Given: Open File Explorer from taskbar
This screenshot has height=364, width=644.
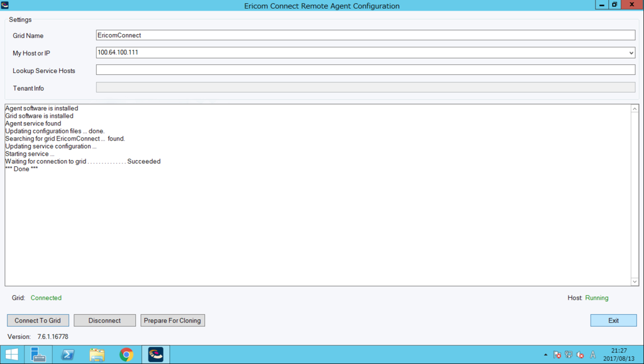Looking at the screenshot, I should coord(97,355).
